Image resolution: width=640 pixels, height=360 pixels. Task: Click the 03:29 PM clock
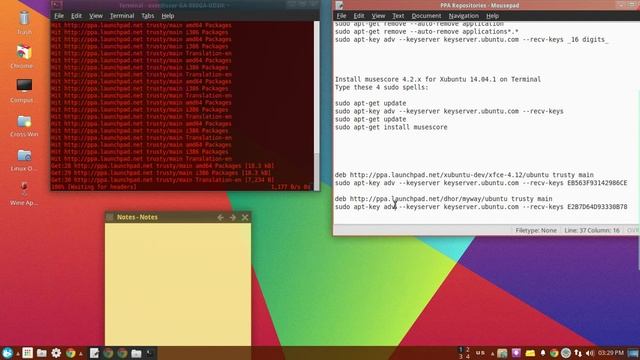[611, 353]
